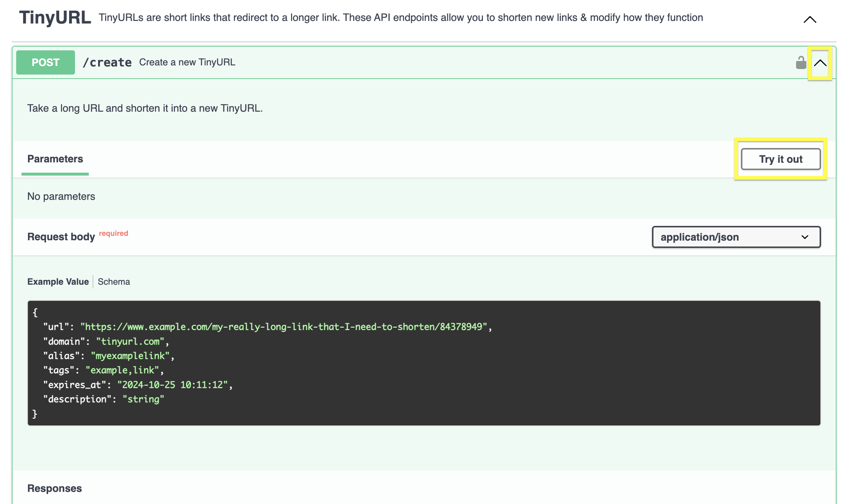Click the green POST method badge
The width and height of the screenshot is (849, 504).
(46, 62)
